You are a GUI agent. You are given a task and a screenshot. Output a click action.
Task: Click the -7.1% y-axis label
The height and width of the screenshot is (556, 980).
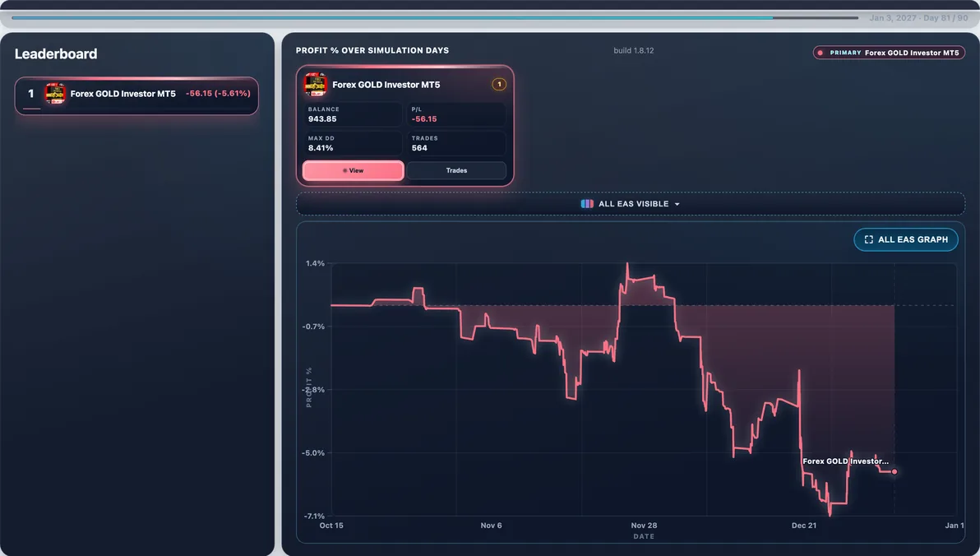click(x=314, y=516)
